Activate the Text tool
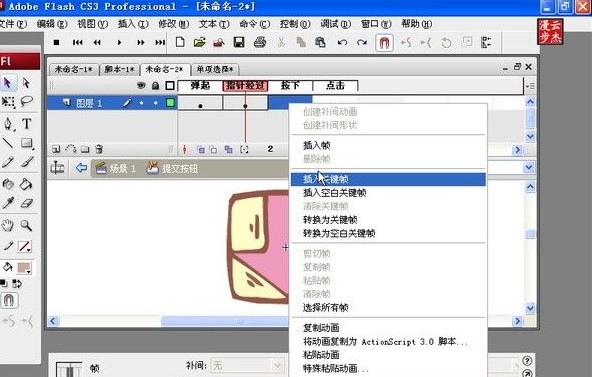Viewport: 592px width, 377px height. [26, 123]
